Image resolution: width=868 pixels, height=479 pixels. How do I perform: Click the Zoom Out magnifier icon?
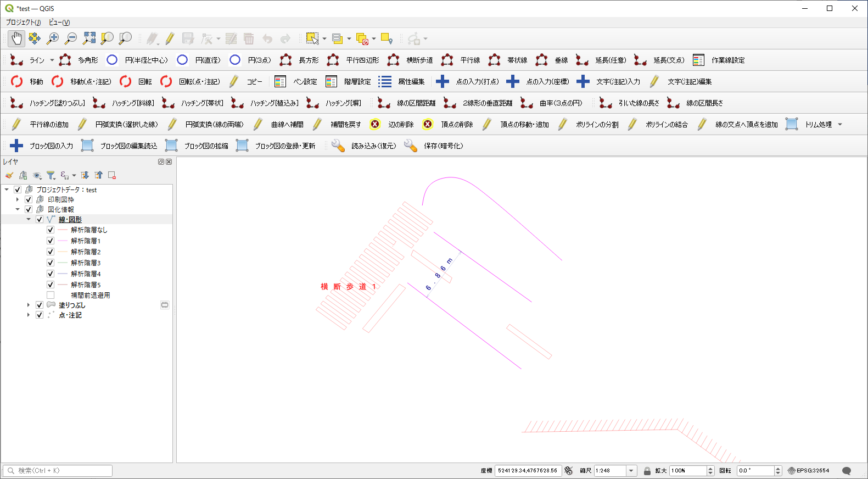pyautogui.click(x=71, y=38)
